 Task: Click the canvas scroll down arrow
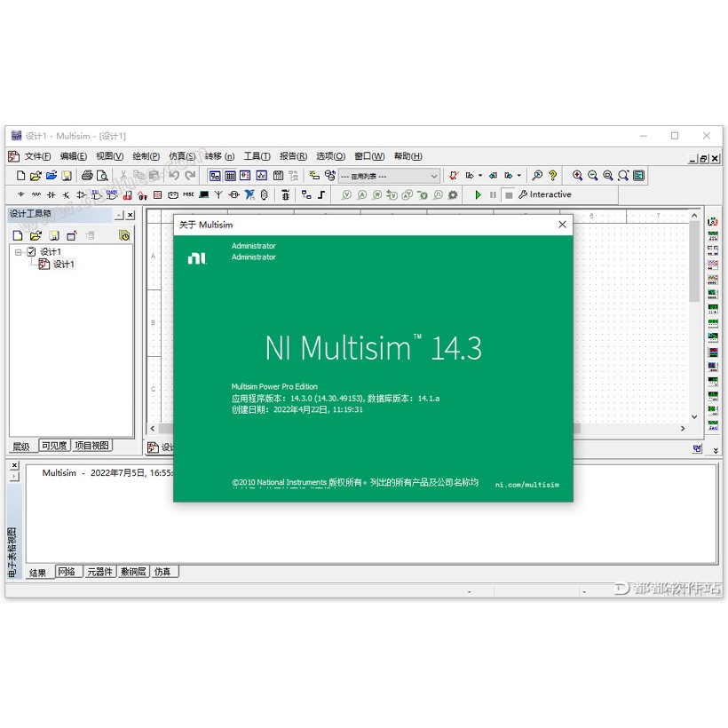[x=694, y=416]
